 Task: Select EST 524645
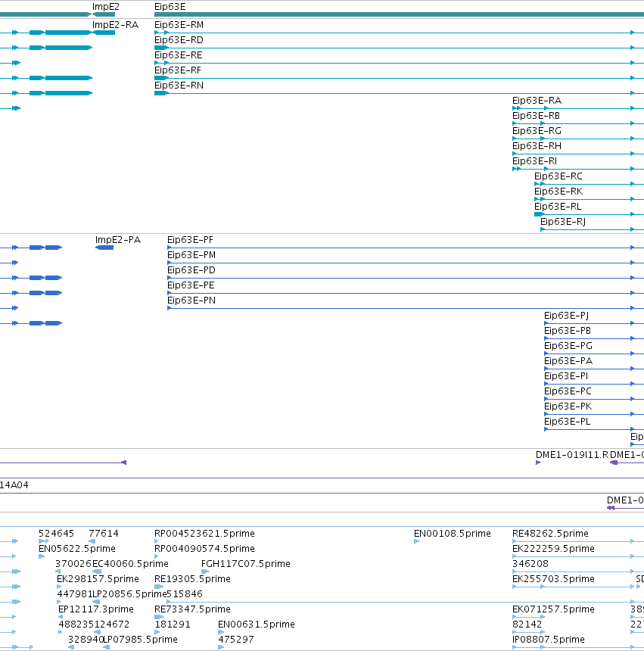(x=56, y=534)
